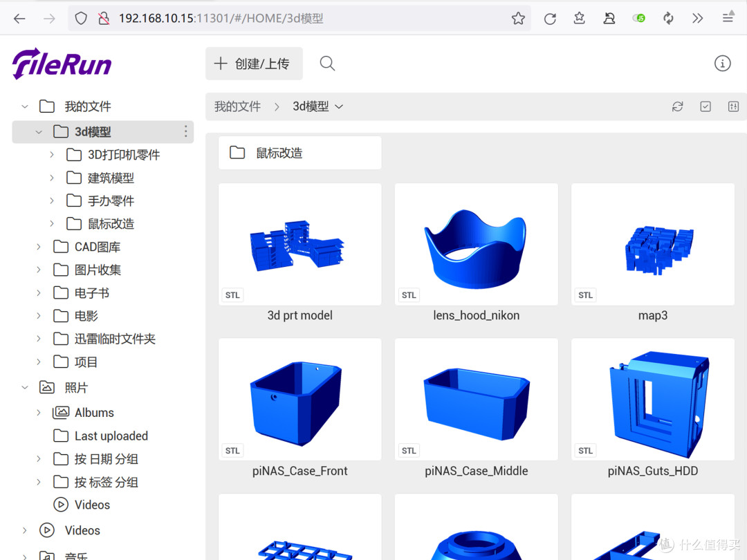
Task: Expand the 建筑模型 folder
Action: (52, 178)
